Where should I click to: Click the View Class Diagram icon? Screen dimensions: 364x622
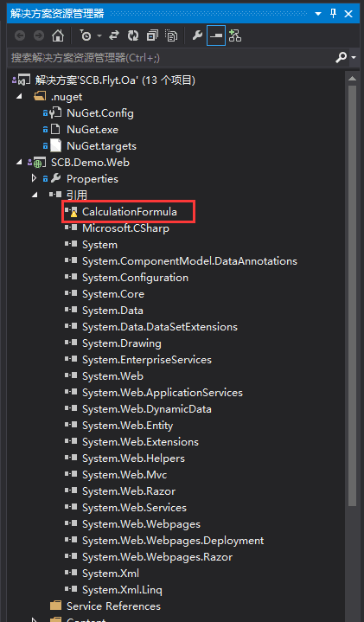(x=235, y=36)
